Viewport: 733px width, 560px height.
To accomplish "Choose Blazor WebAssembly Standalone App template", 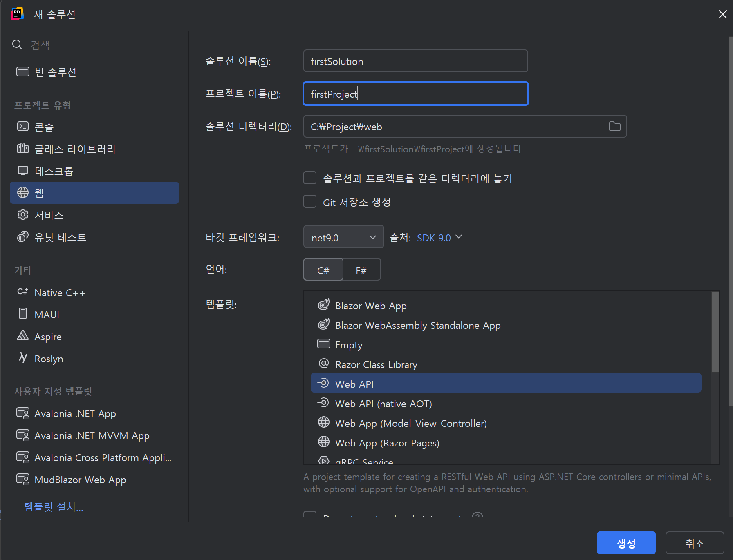I will click(506, 325).
